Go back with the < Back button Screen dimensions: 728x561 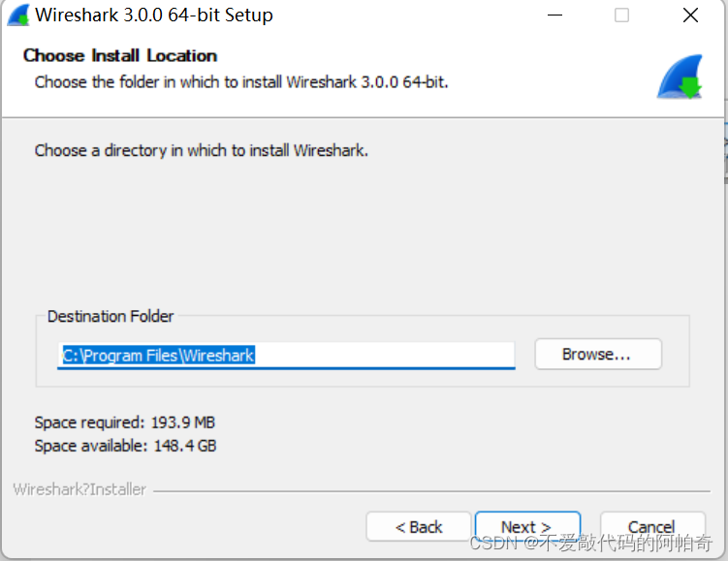[x=419, y=527]
